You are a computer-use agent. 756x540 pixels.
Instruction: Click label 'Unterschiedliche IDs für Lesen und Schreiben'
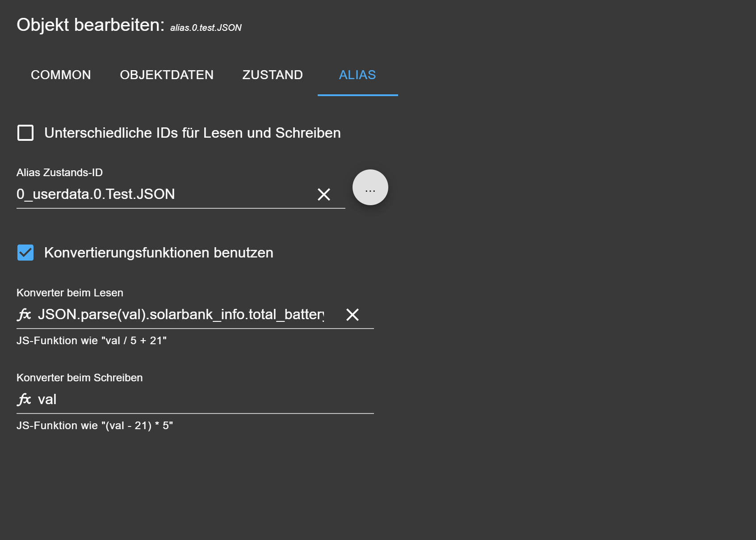[x=192, y=133]
